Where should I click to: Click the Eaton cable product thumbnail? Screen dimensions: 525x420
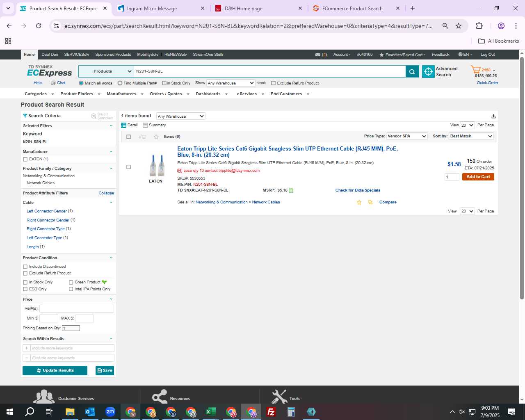[x=157, y=165]
